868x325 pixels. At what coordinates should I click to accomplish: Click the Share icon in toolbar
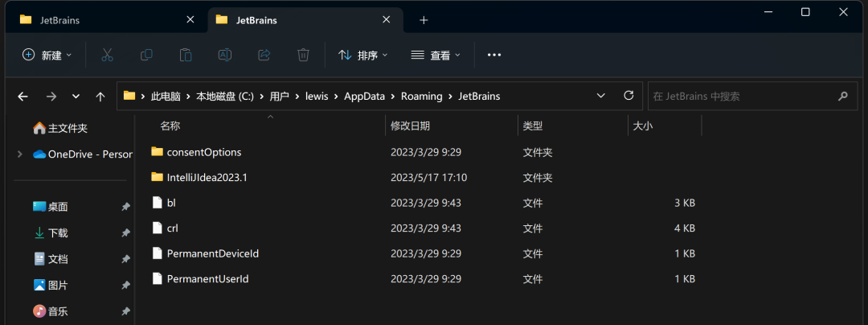click(264, 55)
